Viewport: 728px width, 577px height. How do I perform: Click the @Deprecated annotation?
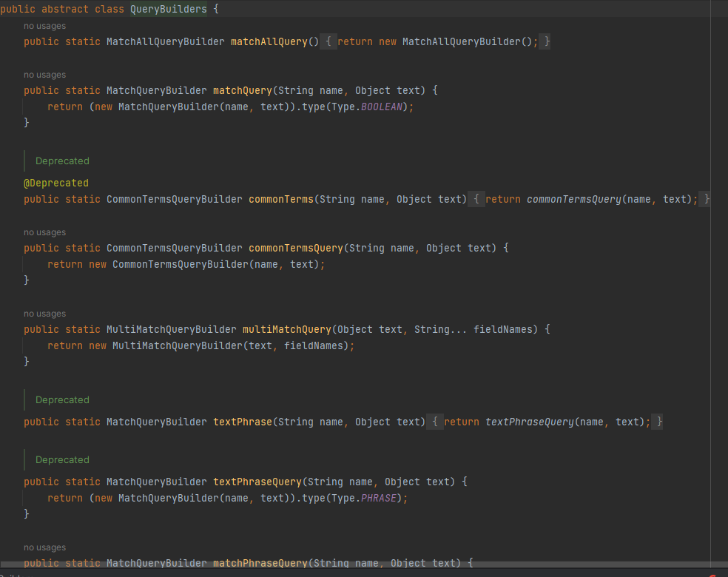point(56,183)
